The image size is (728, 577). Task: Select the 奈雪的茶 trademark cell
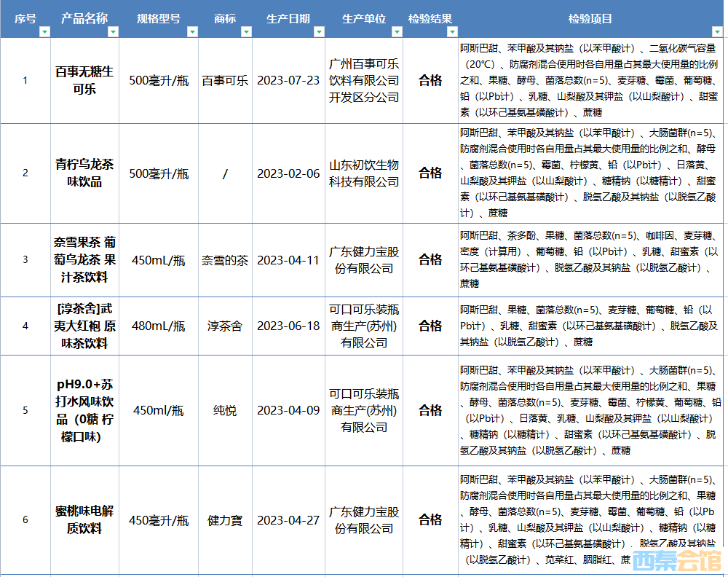point(225,260)
